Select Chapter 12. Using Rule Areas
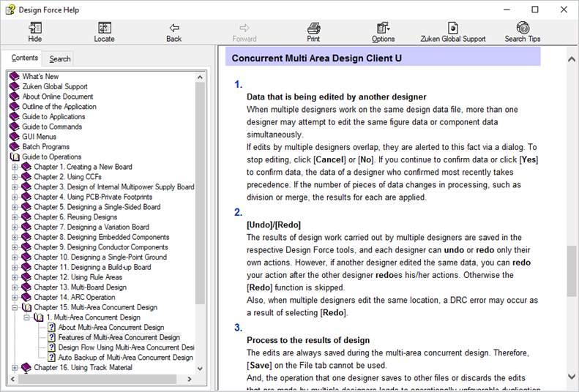The height and width of the screenshot is (392, 579). (x=78, y=277)
